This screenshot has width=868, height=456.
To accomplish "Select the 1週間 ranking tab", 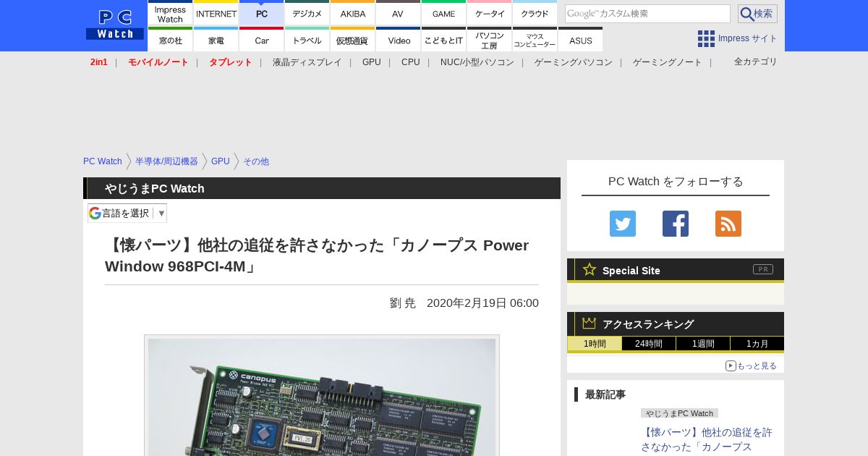I will coord(703,344).
